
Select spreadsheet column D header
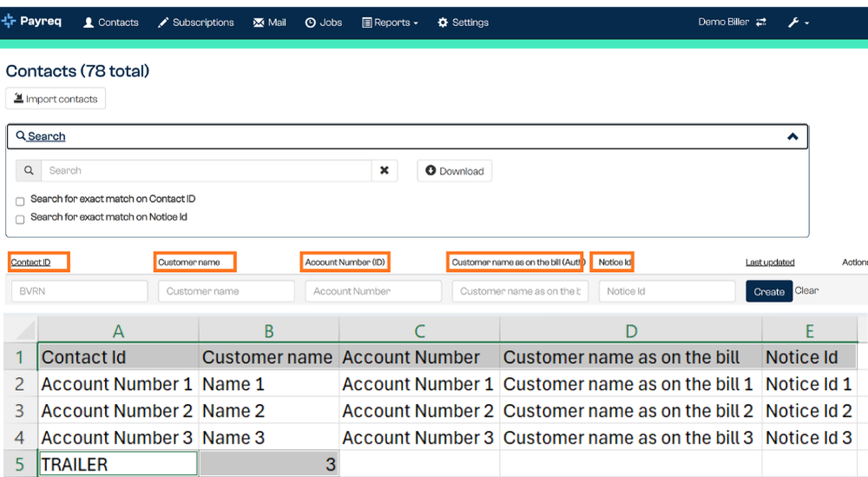coord(630,331)
